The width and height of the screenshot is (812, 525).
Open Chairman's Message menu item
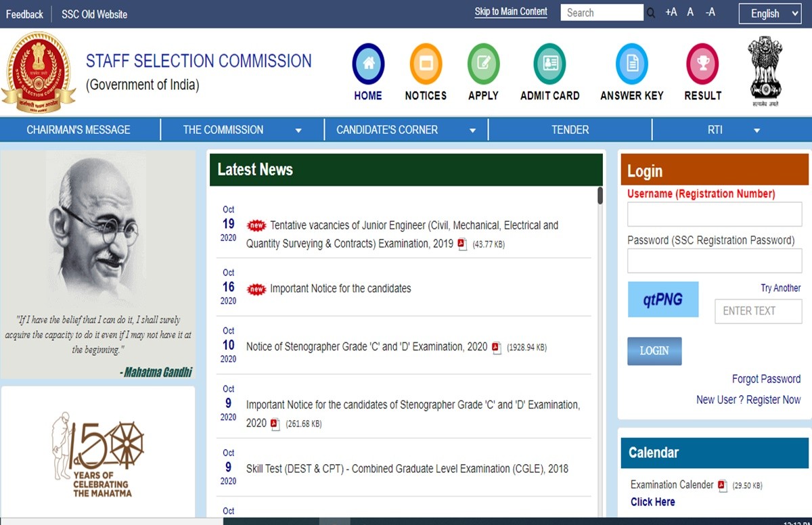tap(78, 130)
